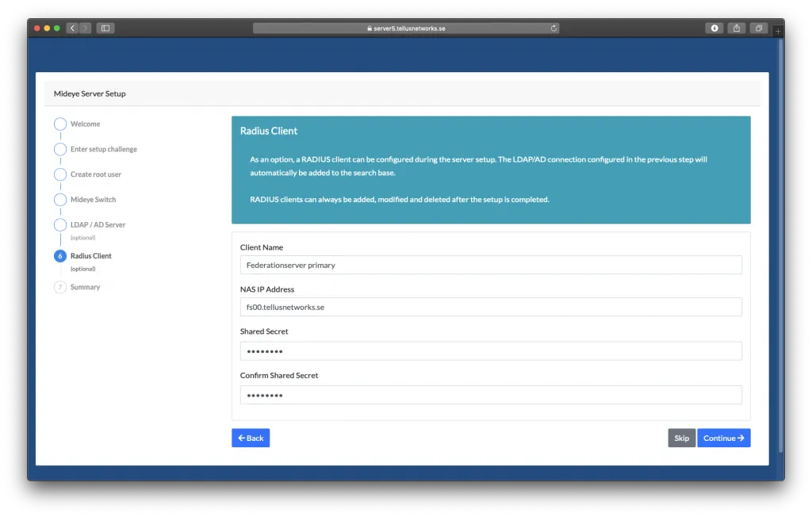Image resolution: width=812 pixels, height=517 pixels.
Task: Click the Safari downloads icon
Action: click(713, 28)
